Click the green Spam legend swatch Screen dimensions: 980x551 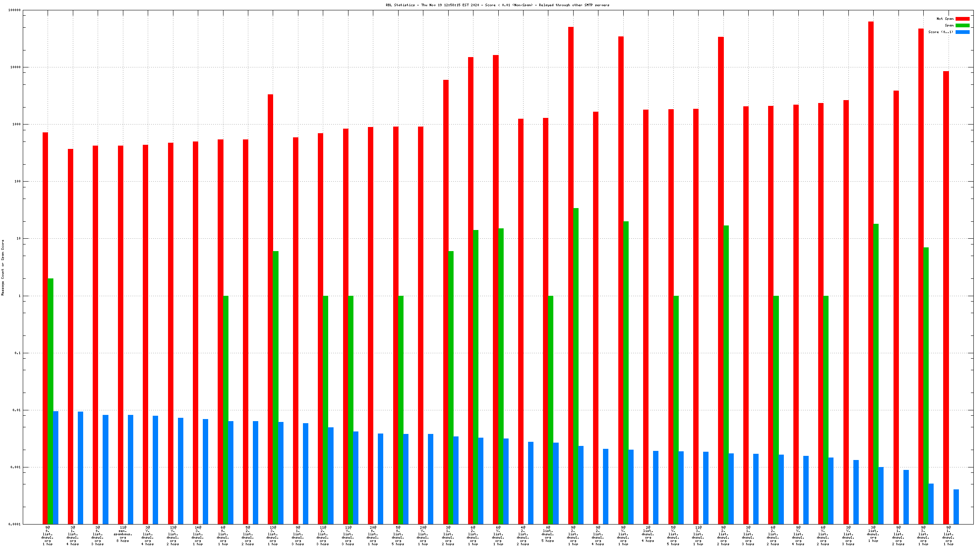pyautogui.click(x=962, y=25)
